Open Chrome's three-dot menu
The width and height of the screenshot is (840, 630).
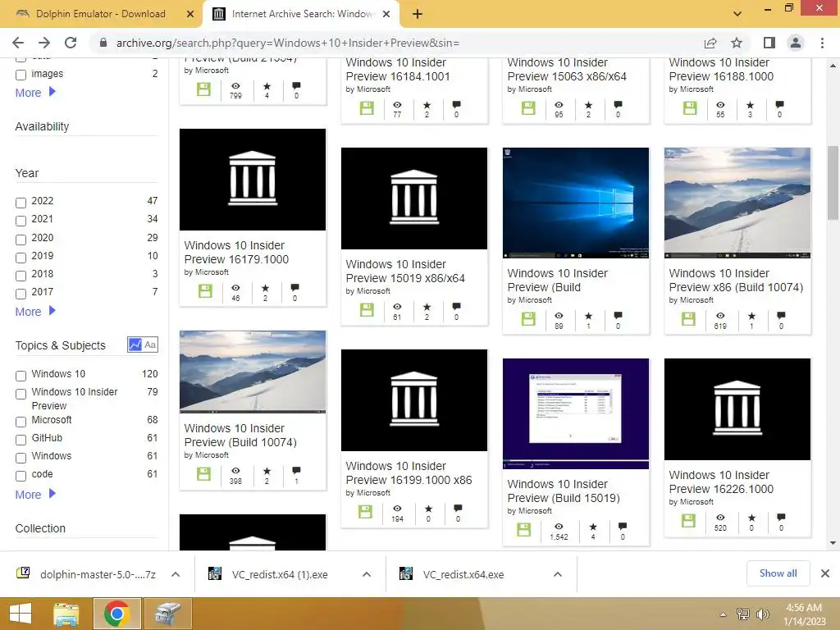click(822, 43)
